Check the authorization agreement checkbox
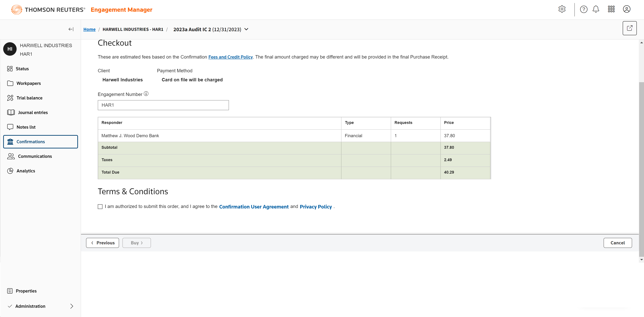Viewport: 644px width, 317px height. pyautogui.click(x=100, y=206)
